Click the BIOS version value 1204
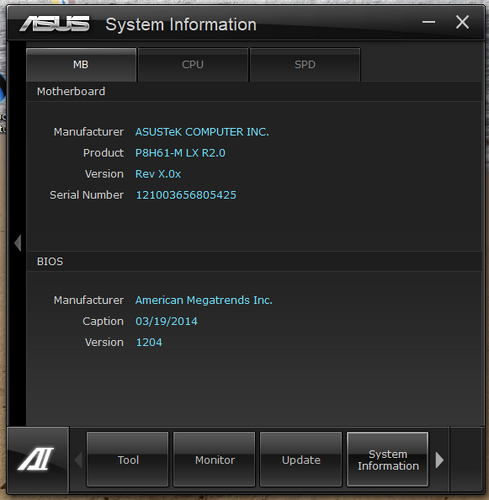The height and width of the screenshot is (500, 489). tap(149, 342)
